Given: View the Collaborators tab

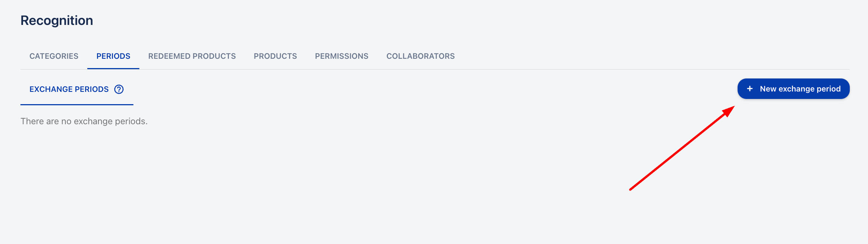Looking at the screenshot, I should click(x=420, y=56).
